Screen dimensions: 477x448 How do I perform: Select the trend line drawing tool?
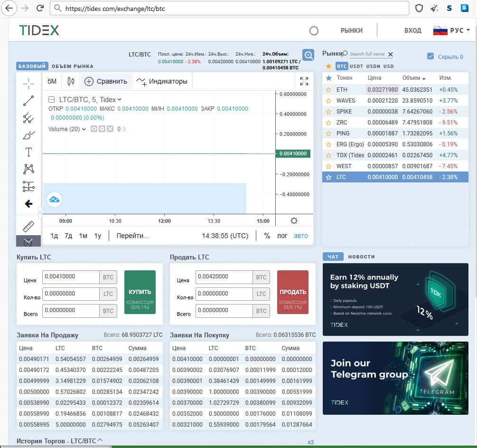(x=28, y=101)
